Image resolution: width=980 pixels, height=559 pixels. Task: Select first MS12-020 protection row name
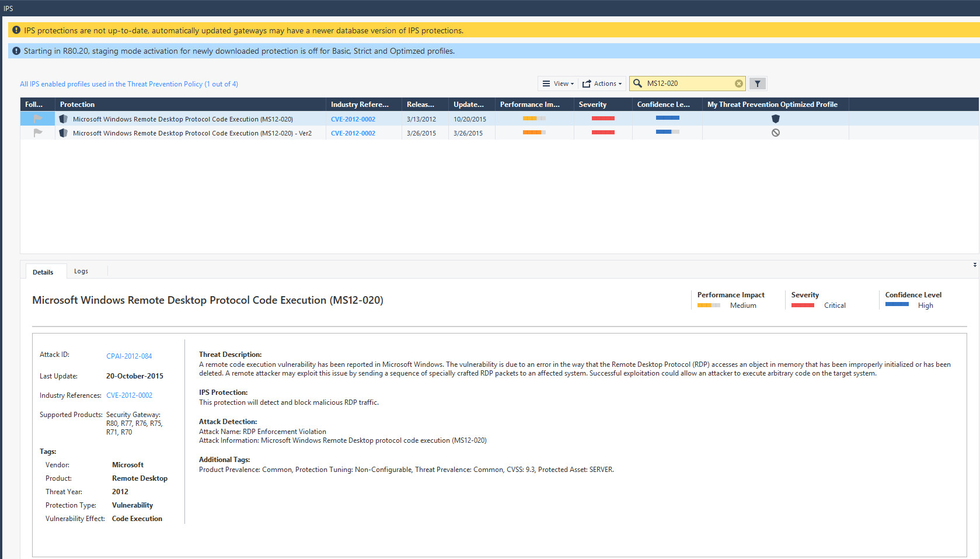pyautogui.click(x=183, y=119)
